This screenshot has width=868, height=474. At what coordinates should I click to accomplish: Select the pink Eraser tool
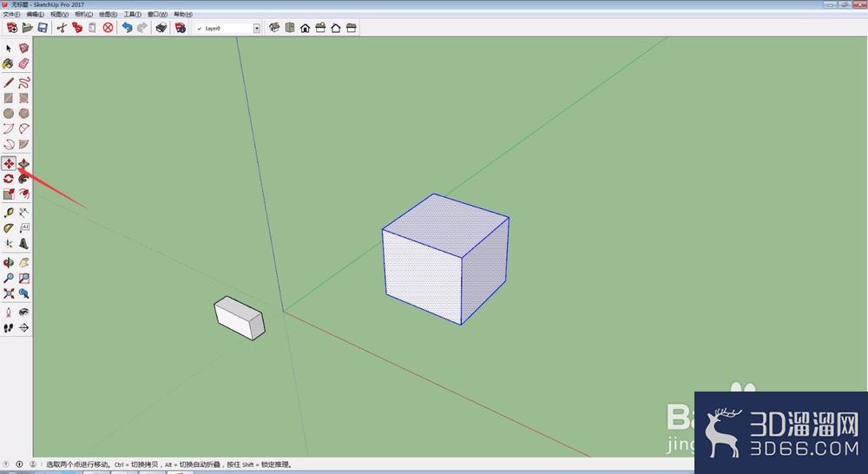click(23, 63)
